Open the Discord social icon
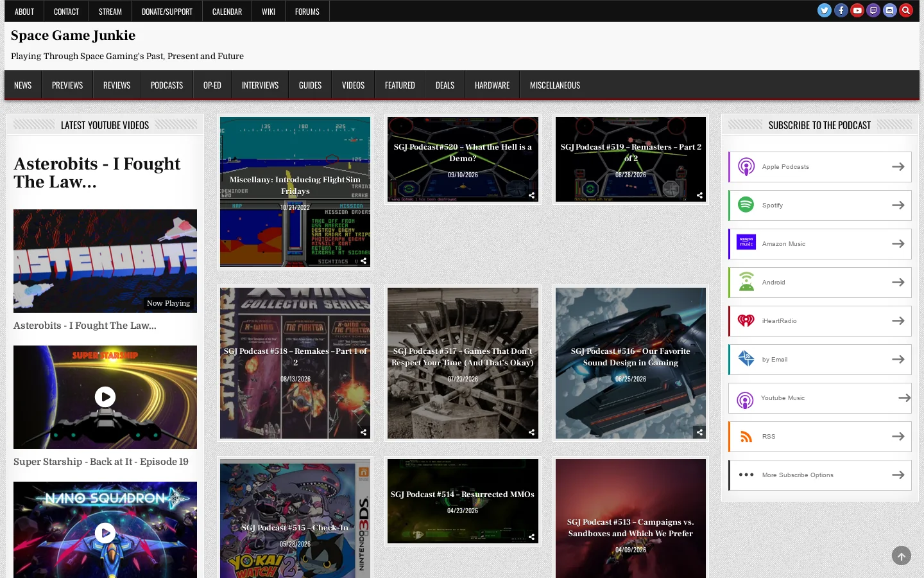Image resolution: width=924 pixels, height=578 pixels. point(889,10)
